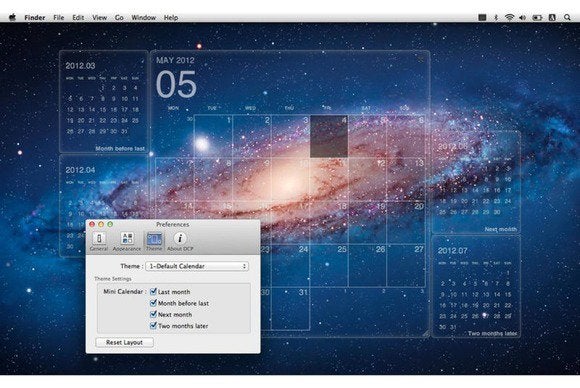Open the General preferences pane
This screenshot has width=580, height=388.
[x=99, y=242]
